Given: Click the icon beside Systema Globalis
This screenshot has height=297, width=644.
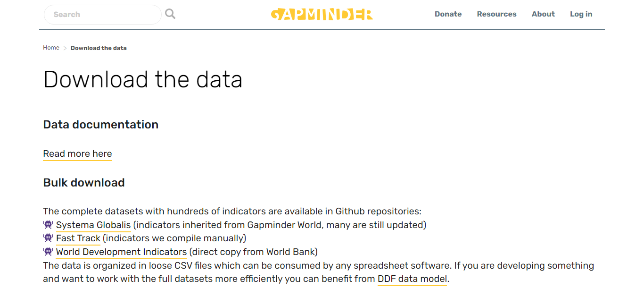Looking at the screenshot, I should [48, 225].
